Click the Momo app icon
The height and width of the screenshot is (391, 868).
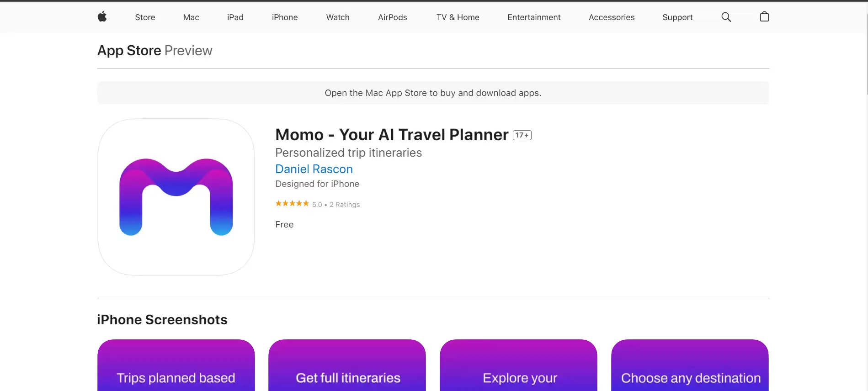pyautogui.click(x=176, y=197)
